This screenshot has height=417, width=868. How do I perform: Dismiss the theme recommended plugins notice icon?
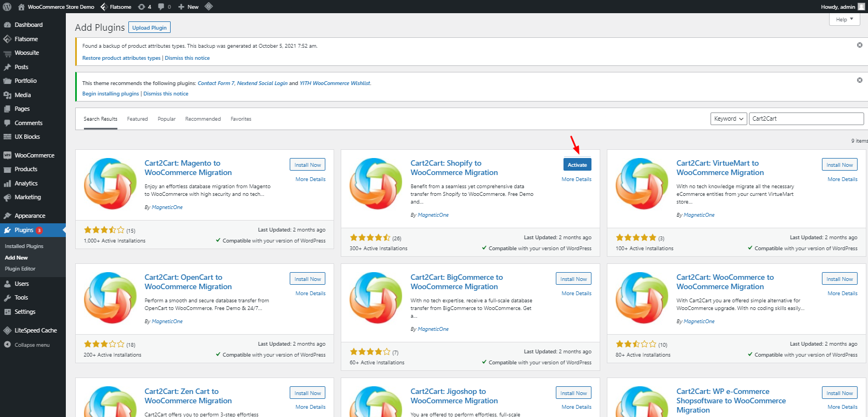[860, 80]
